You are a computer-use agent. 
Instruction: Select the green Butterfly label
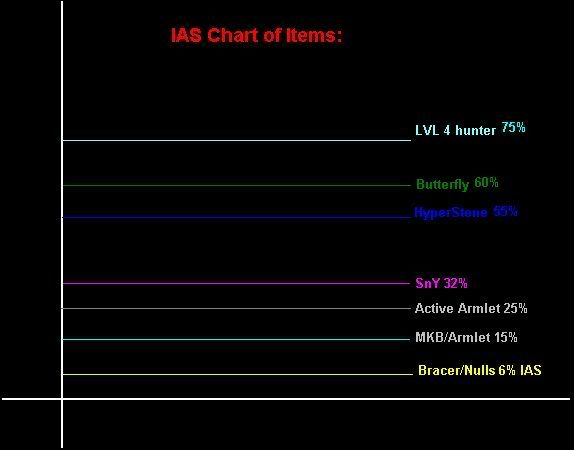[443, 184]
